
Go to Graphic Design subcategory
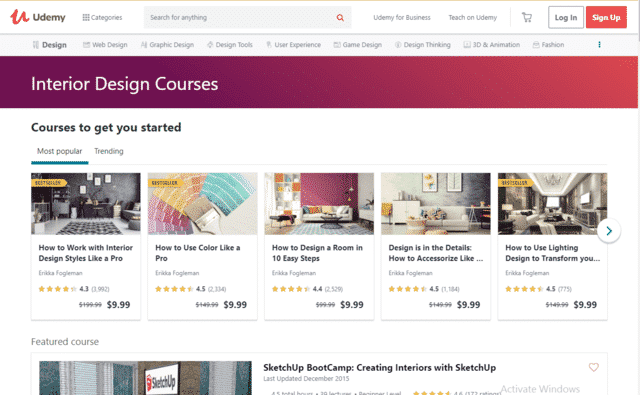click(167, 45)
